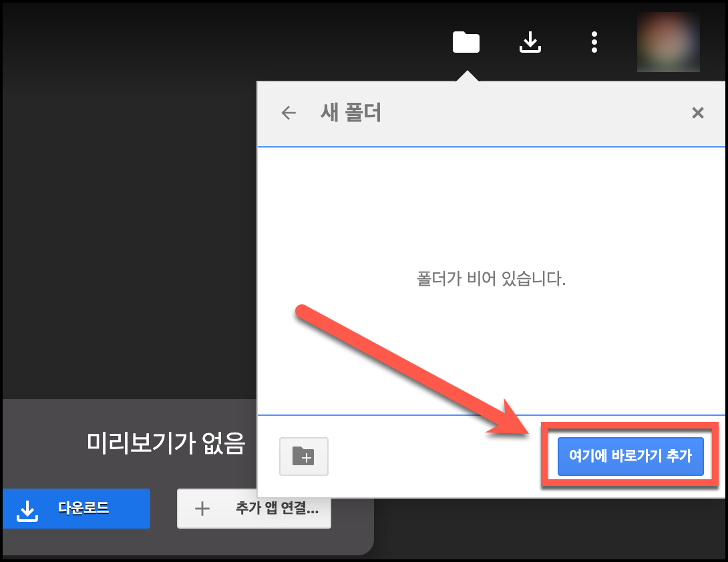
Task: Click the new folder creation icon
Action: click(304, 457)
